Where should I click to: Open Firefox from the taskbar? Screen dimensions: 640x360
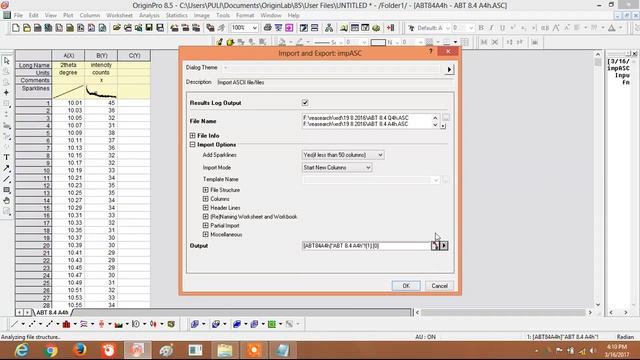pyautogui.click(x=80, y=350)
